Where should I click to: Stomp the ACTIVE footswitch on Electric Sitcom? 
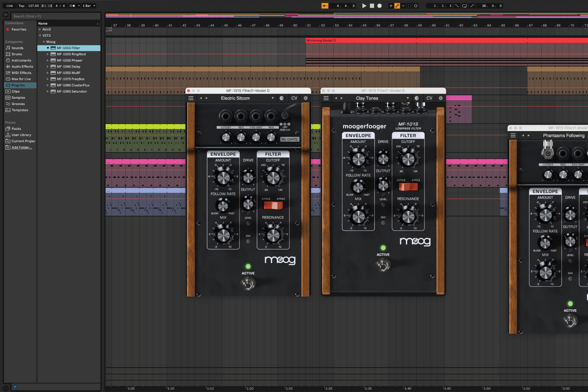tap(248, 283)
